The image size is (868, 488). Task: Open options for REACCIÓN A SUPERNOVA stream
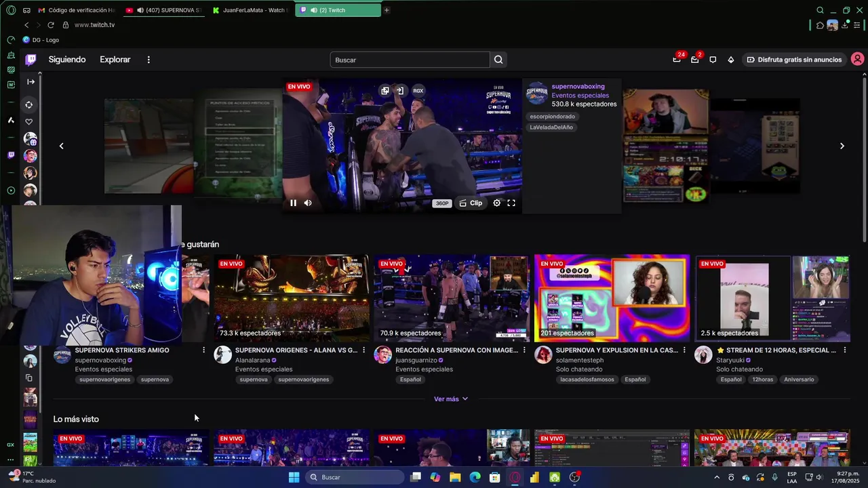tap(524, 350)
